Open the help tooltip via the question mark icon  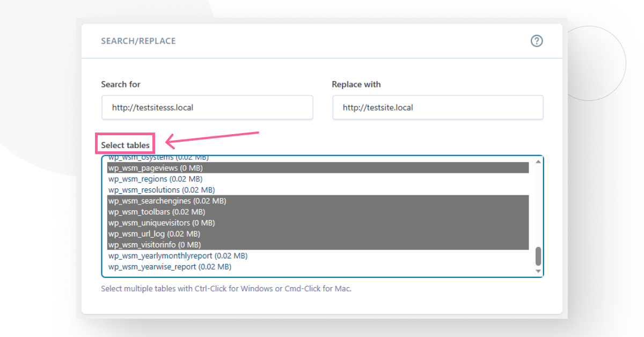point(537,41)
